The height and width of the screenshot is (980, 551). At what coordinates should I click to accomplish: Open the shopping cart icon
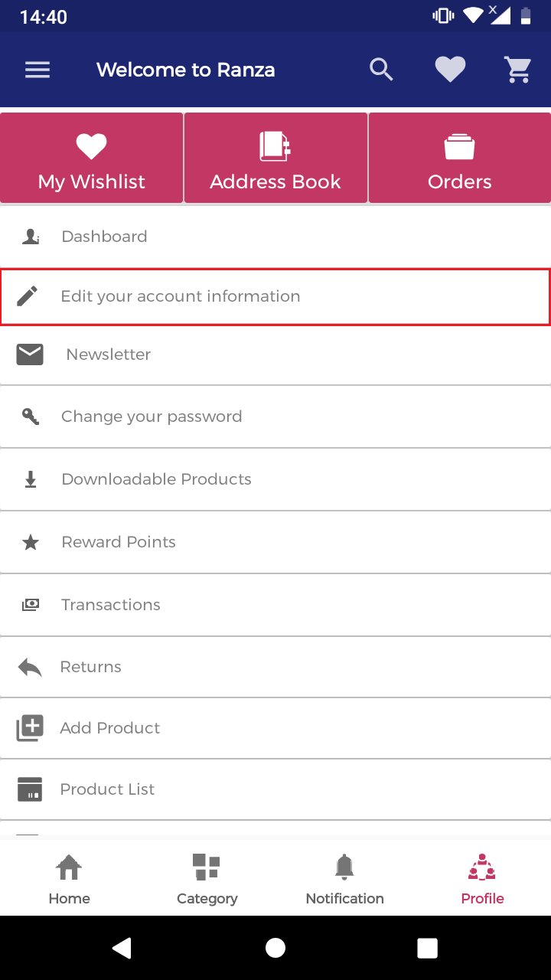pyautogui.click(x=518, y=70)
